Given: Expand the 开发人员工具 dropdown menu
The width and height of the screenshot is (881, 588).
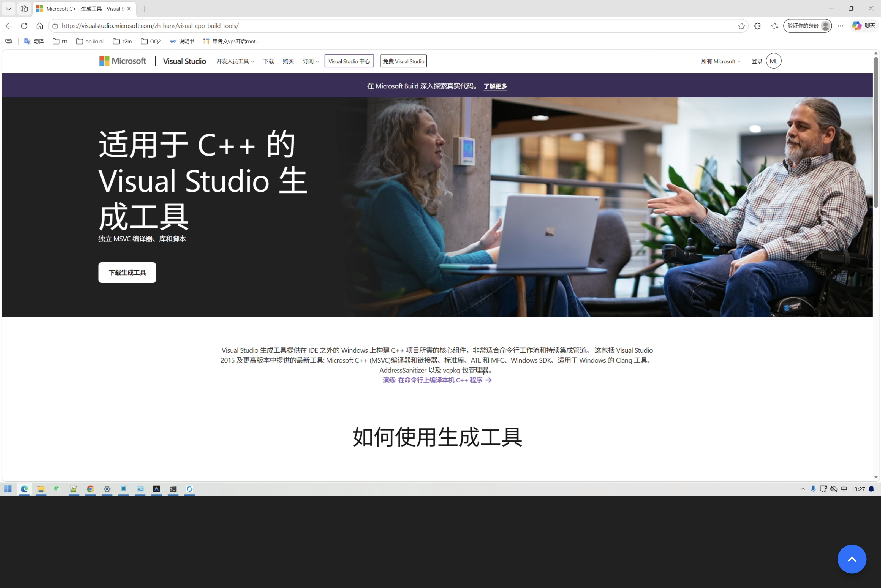Looking at the screenshot, I should point(235,61).
